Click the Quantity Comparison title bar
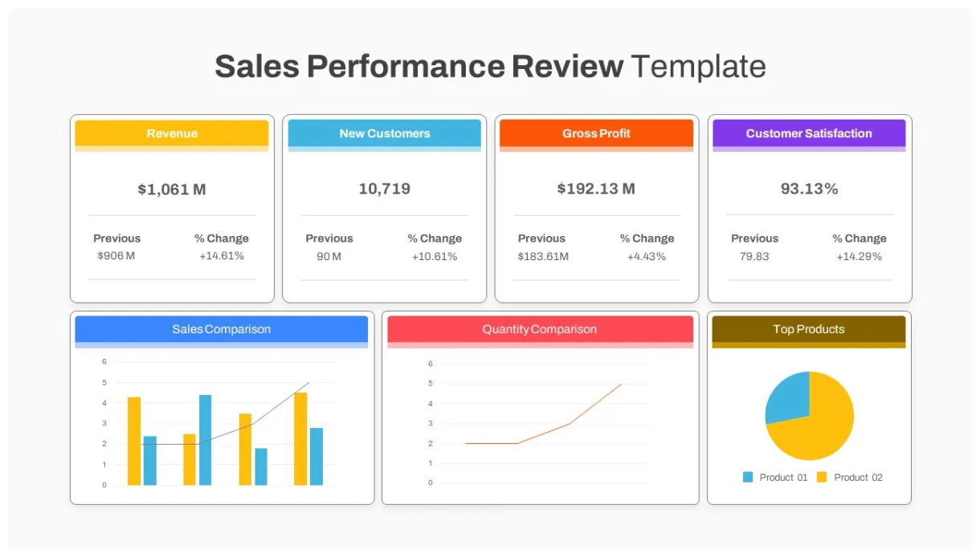This screenshot has width=980, height=558. [x=538, y=329]
